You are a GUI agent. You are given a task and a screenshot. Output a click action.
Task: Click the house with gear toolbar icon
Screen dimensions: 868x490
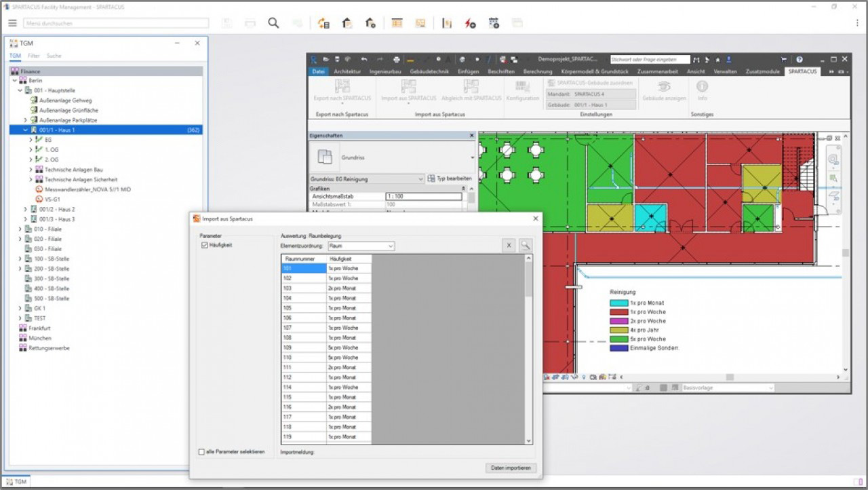(370, 23)
